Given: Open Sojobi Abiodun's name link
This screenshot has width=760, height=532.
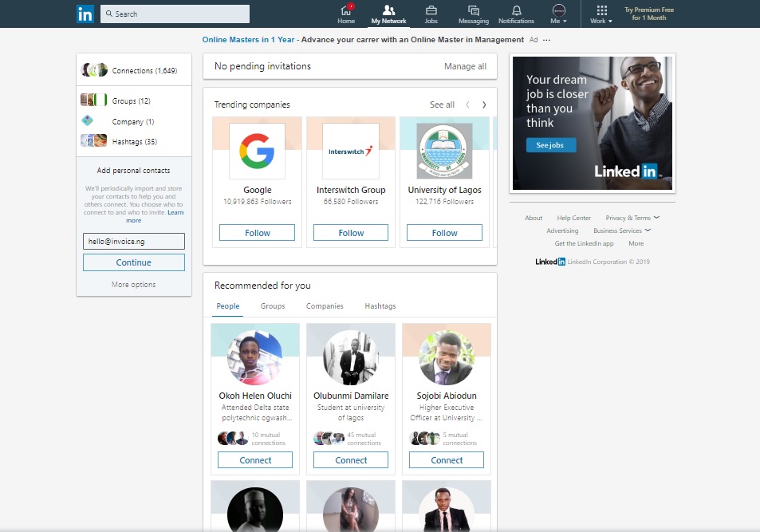Looking at the screenshot, I should (447, 396).
